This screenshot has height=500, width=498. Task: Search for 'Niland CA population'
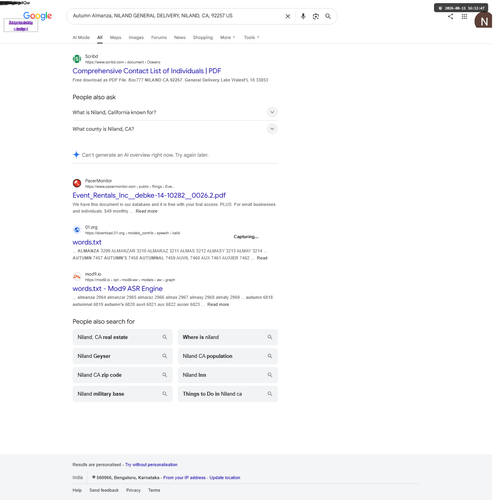pyautogui.click(x=228, y=356)
